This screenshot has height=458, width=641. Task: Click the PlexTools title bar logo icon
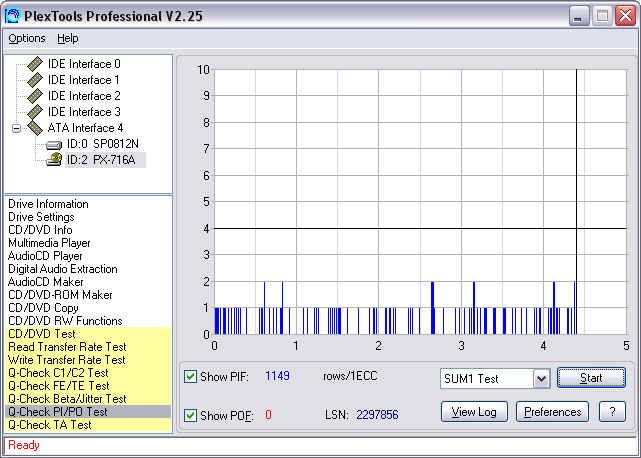(12, 16)
